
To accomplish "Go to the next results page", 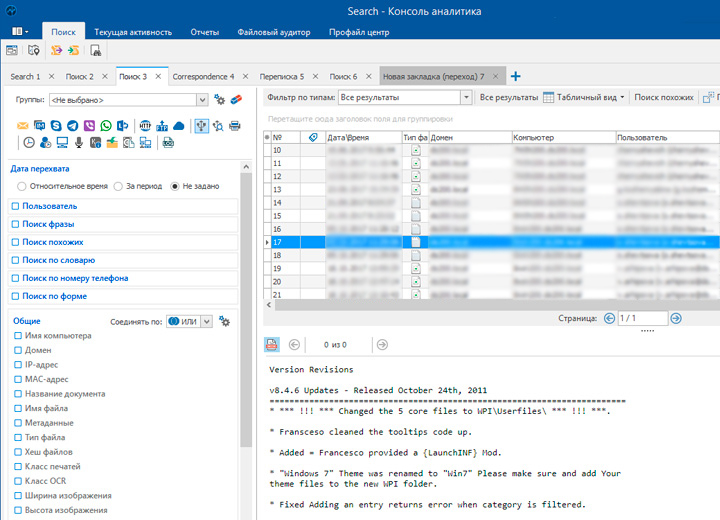I will [676, 318].
